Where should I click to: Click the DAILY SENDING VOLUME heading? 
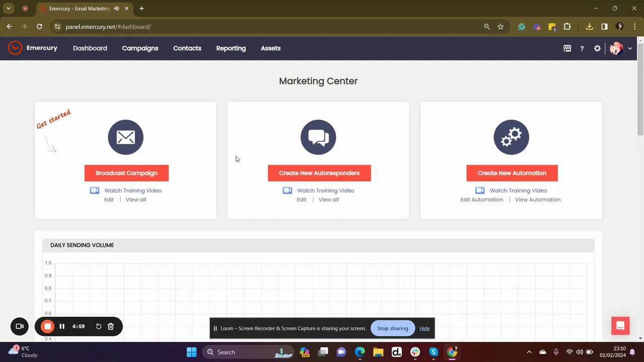tap(82, 245)
